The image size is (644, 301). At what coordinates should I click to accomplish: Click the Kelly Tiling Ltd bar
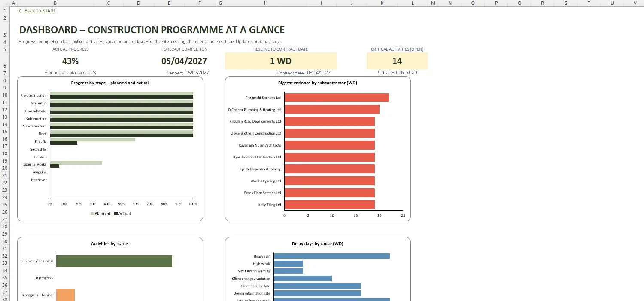[330, 205]
